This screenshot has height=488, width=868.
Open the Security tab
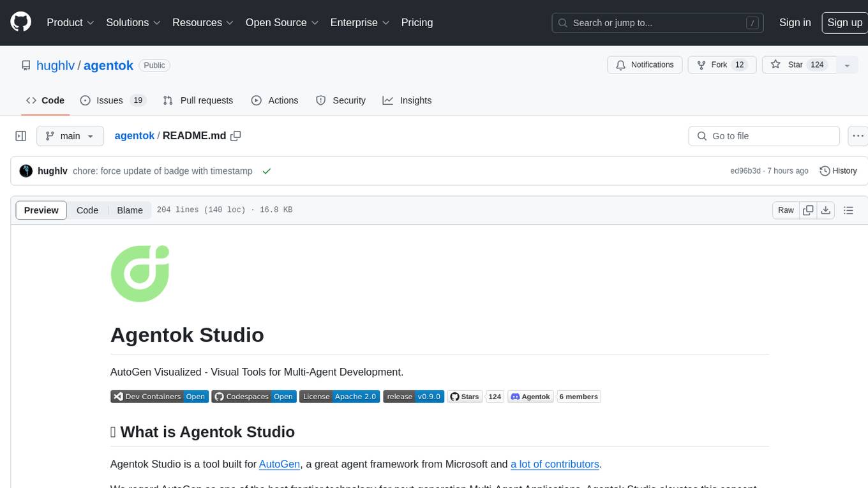341,100
